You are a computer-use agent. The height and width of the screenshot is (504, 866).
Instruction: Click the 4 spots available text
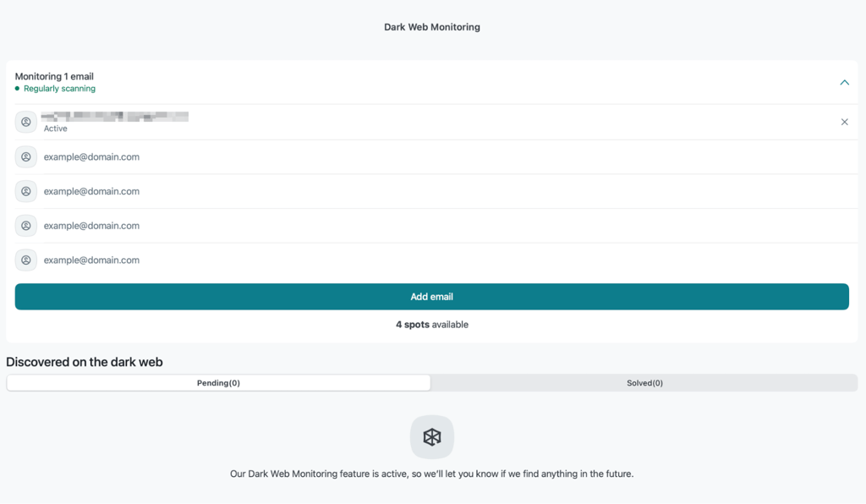(x=432, y=325)
